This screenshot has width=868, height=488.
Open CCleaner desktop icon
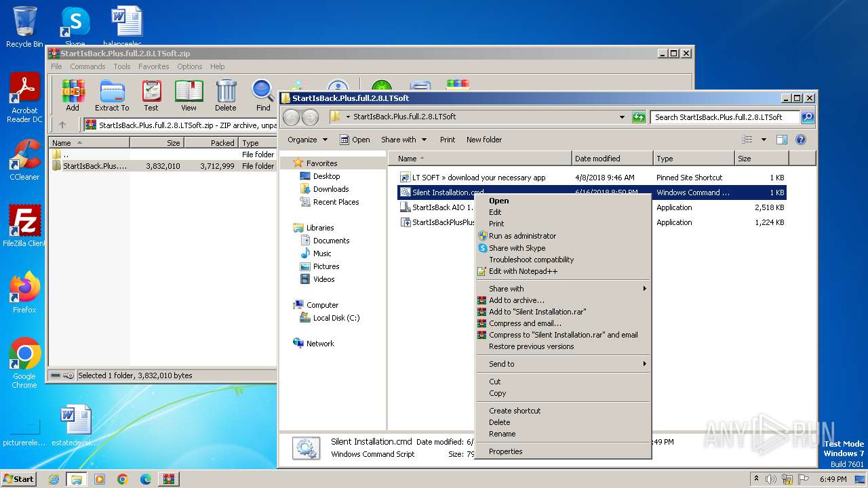point(24,160)
